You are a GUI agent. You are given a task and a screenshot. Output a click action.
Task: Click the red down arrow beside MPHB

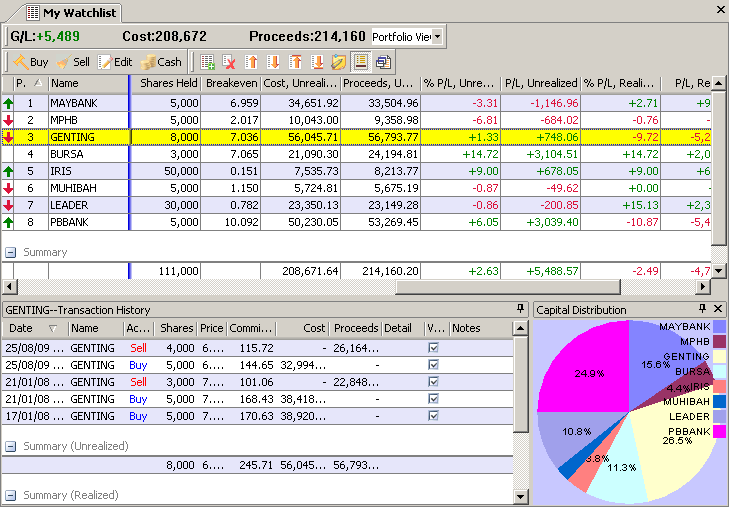pyautogui.click(x=8, y=120)
